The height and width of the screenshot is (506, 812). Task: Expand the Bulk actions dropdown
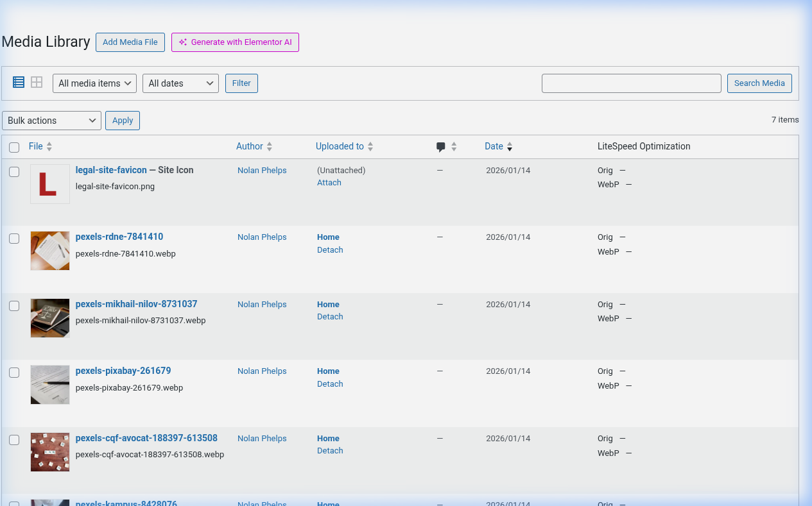pyautogui.click(x=51, y=120)
